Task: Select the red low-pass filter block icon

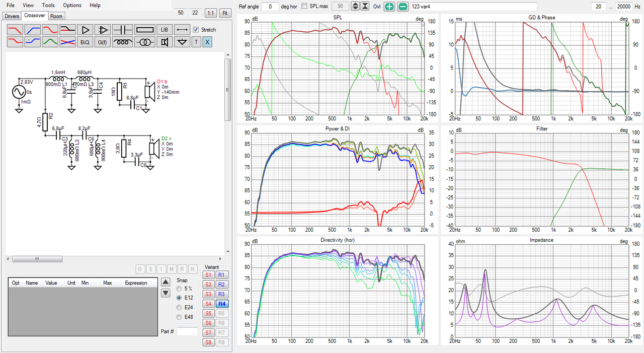Action: (16, 30)
